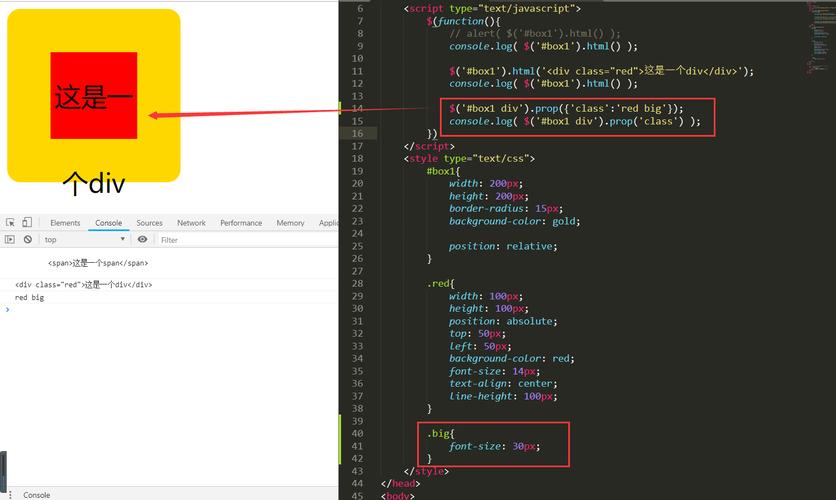Activate the inspect element picker icon
Screen dimensions: 836x500
(9, 223)
